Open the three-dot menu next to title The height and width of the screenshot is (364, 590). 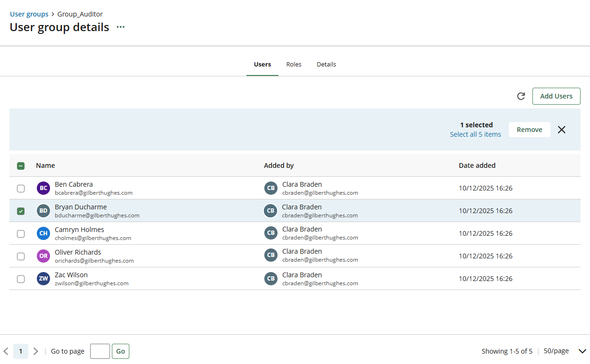(x=121, y=27)
